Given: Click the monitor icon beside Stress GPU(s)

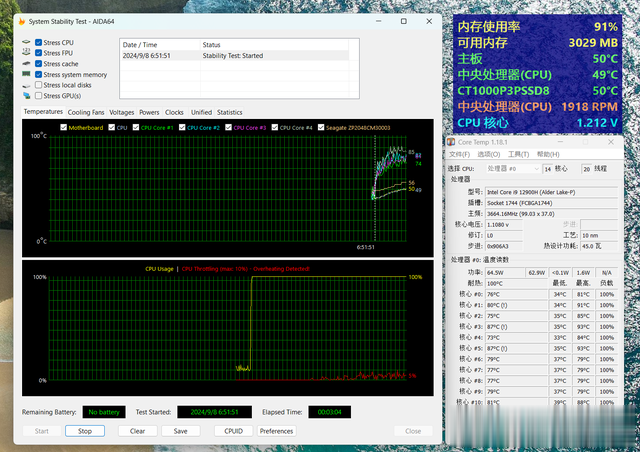Looking at the screenshot, I should pyautogui.click(x=26, y=96).
